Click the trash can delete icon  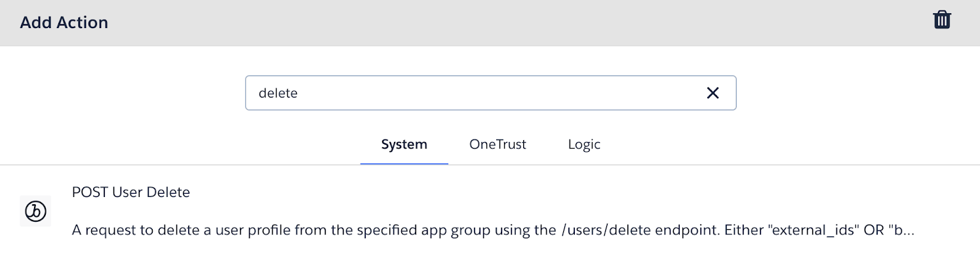[942, 20]
